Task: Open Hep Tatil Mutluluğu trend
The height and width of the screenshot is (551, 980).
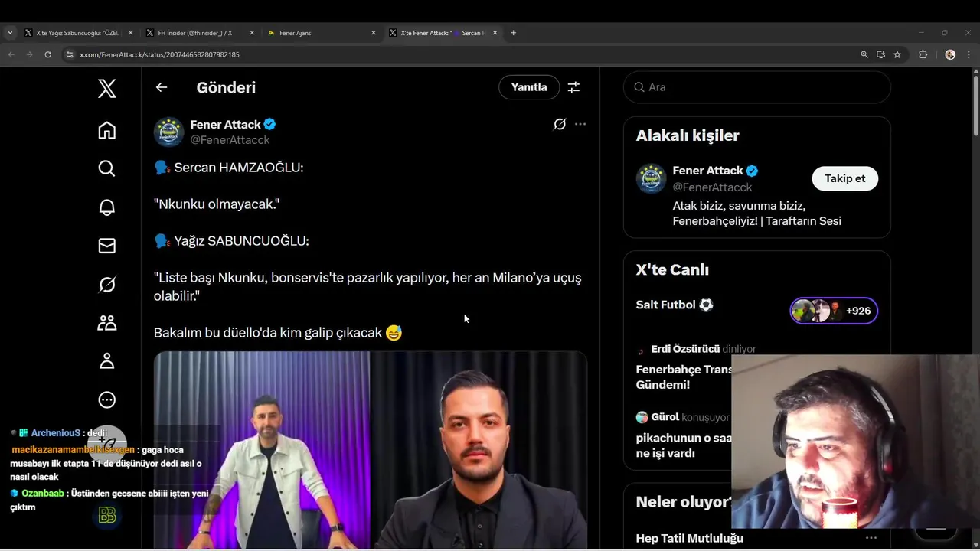Action: tap(689, 539)
